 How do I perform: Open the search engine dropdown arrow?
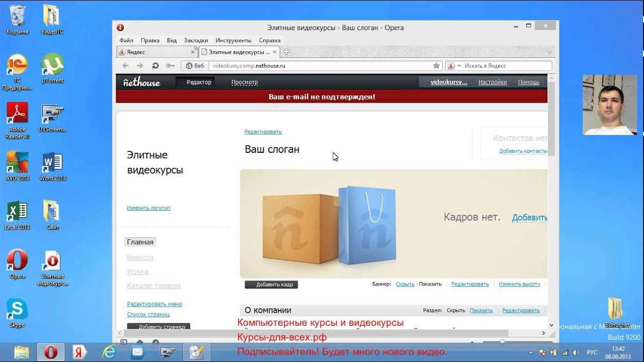click(459, 66)
